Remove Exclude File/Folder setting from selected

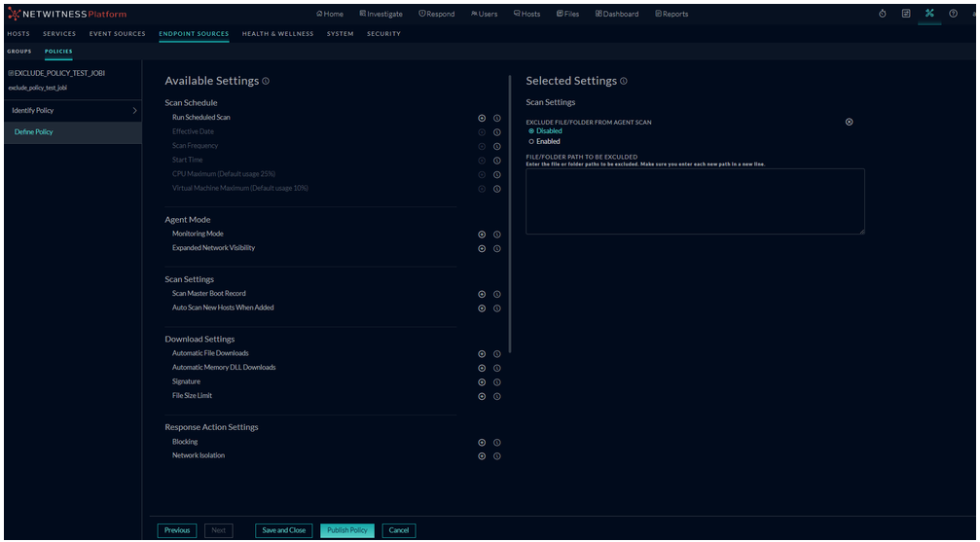pyautogui.click(x=849, y=122)
